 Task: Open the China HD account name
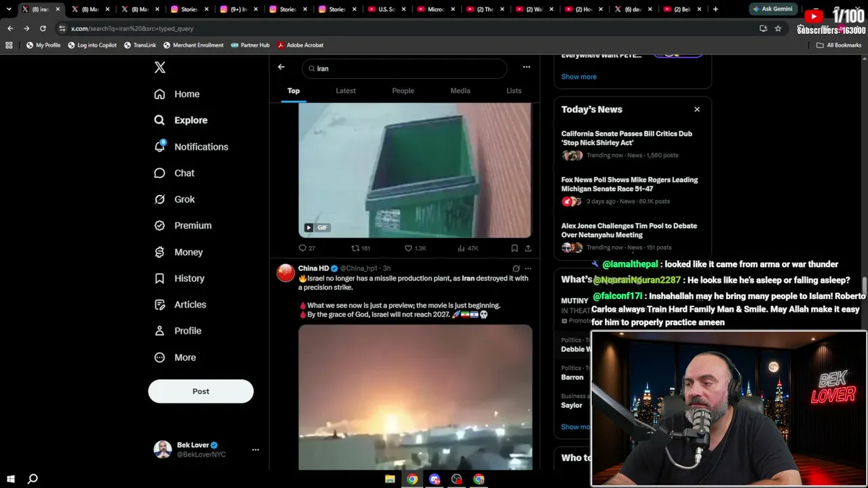point(313,268)
